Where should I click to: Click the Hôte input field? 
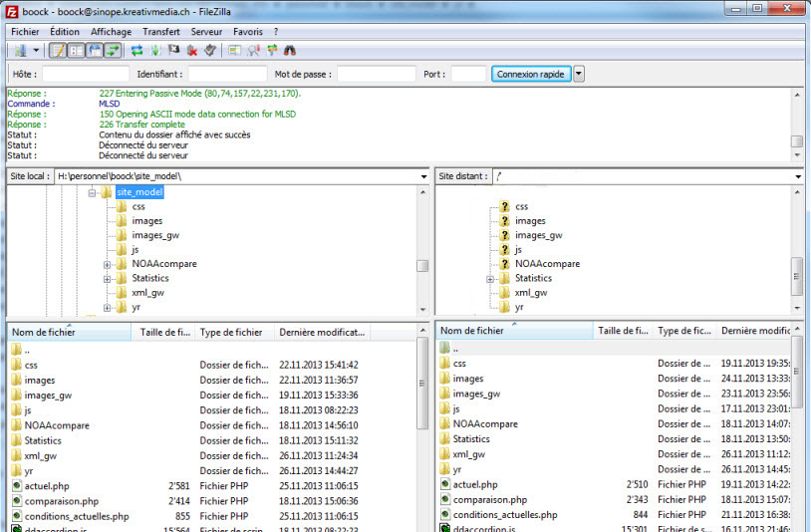(x=86, y=74)
